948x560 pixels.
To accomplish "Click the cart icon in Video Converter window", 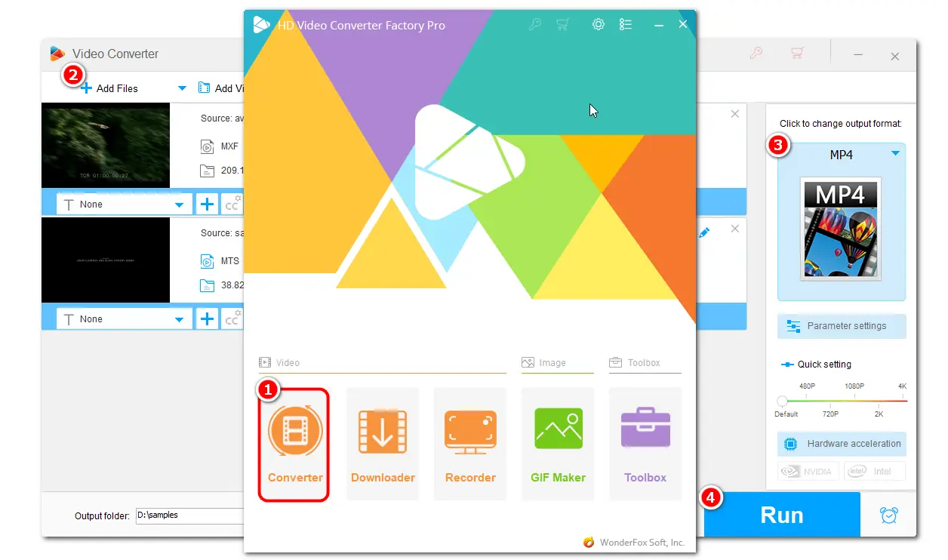I will 797,54.
